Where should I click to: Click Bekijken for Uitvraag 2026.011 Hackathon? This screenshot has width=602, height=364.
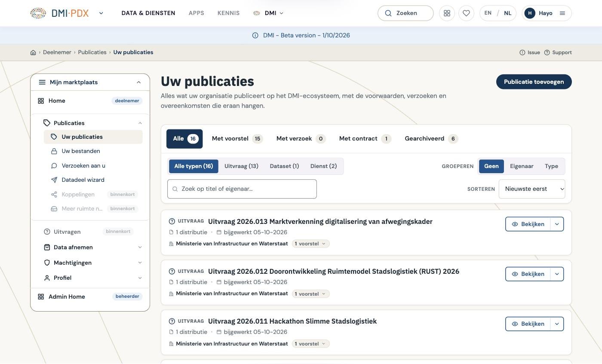(x=528, y=324)
